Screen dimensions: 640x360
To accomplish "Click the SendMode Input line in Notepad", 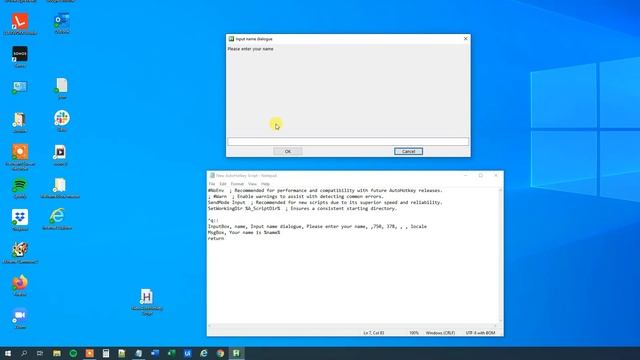I will [325, 202].
